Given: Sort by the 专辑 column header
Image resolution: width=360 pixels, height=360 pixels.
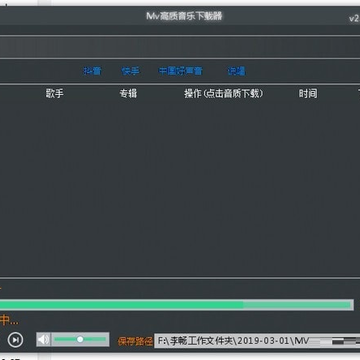Looking at the screenshot, I should click(x=128, y=93).
